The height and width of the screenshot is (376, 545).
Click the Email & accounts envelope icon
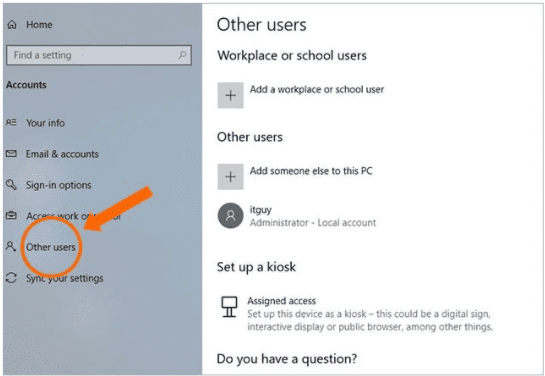(x=11, y=153)
